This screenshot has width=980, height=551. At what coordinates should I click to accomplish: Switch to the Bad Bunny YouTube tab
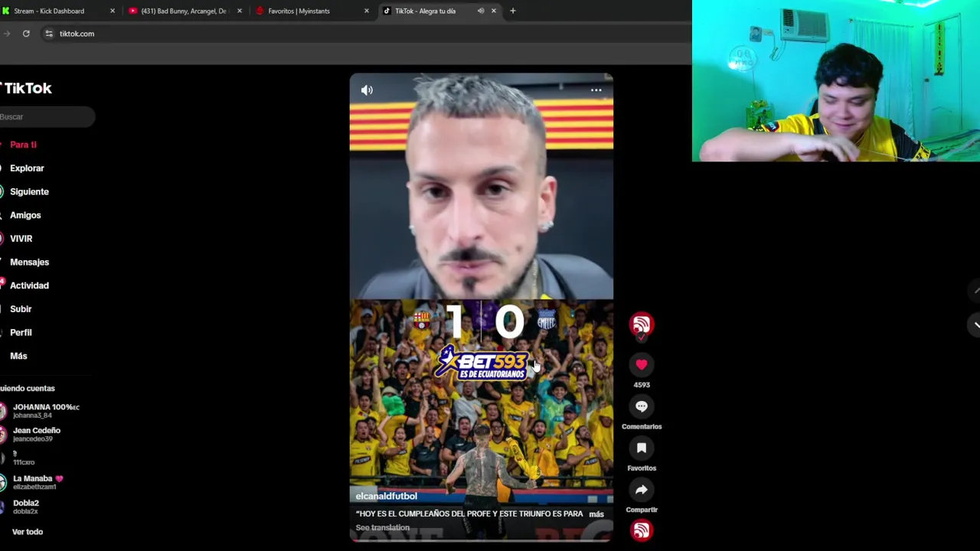tap(184, 11)
